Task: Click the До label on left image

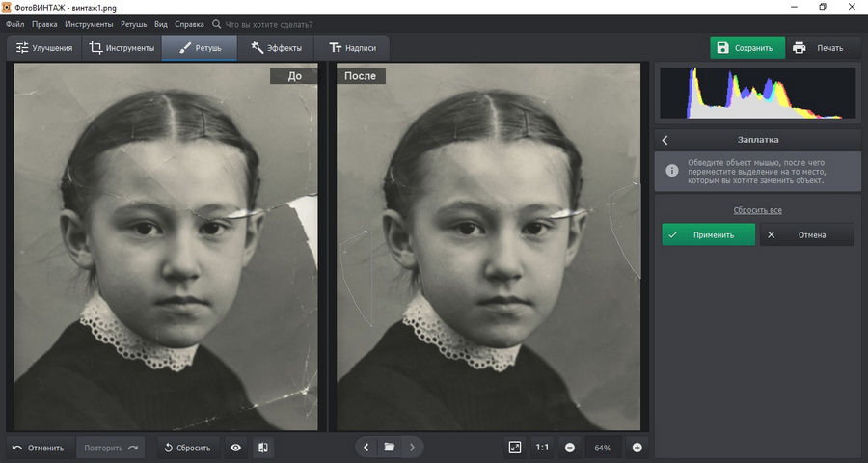Action: point(294,76)
